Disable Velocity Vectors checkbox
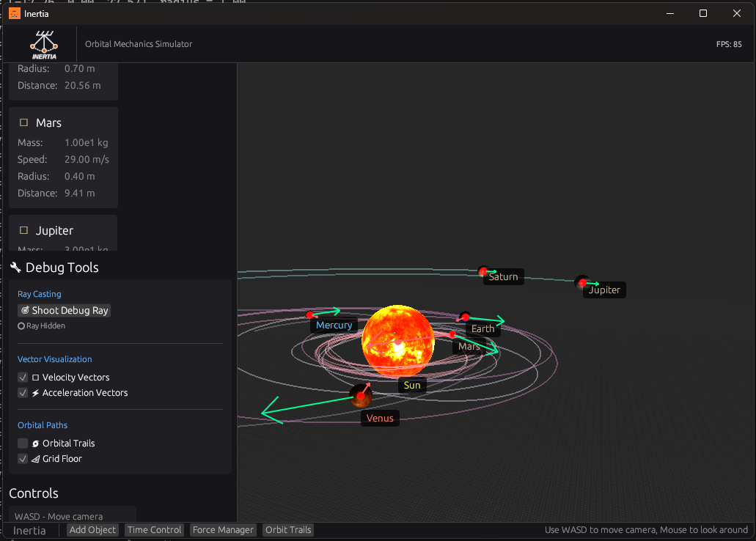The image size is (756, 541). click(x=23, y=378)
